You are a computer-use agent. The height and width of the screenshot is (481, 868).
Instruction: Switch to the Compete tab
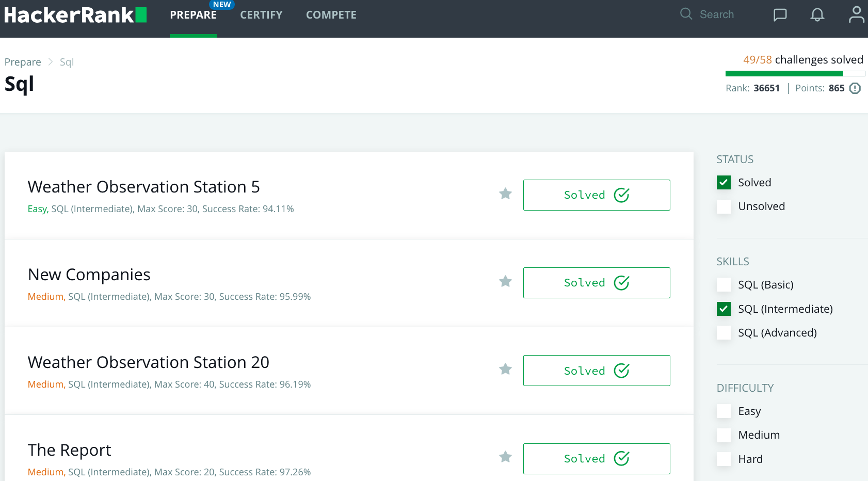(331, 15)
